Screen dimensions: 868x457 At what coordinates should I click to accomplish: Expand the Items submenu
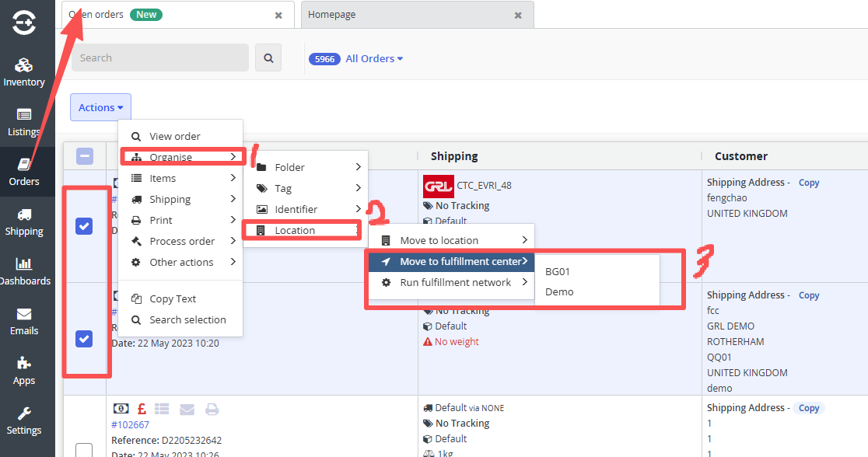(x=181, y=178)
